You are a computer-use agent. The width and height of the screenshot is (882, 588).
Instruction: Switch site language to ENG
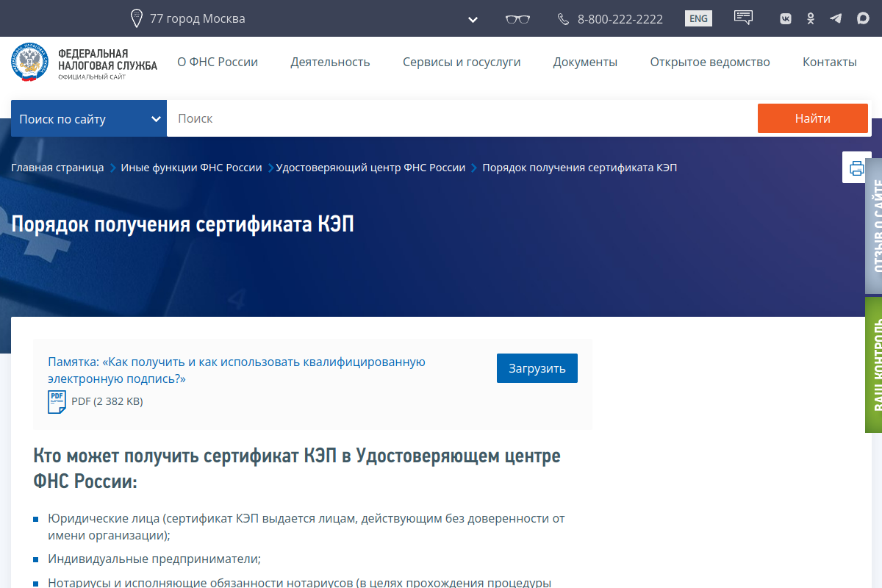pyautogui.click(x=698, y=18)
